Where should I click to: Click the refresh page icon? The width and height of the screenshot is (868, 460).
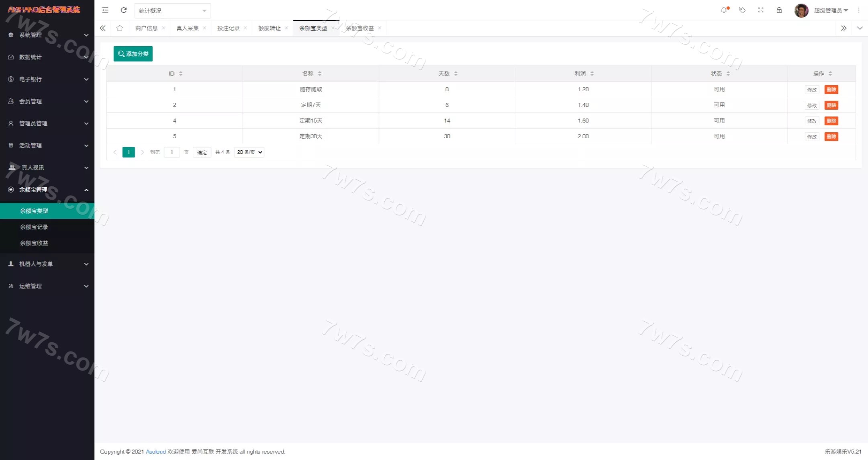pyautogui.click(x=124, y=10)
